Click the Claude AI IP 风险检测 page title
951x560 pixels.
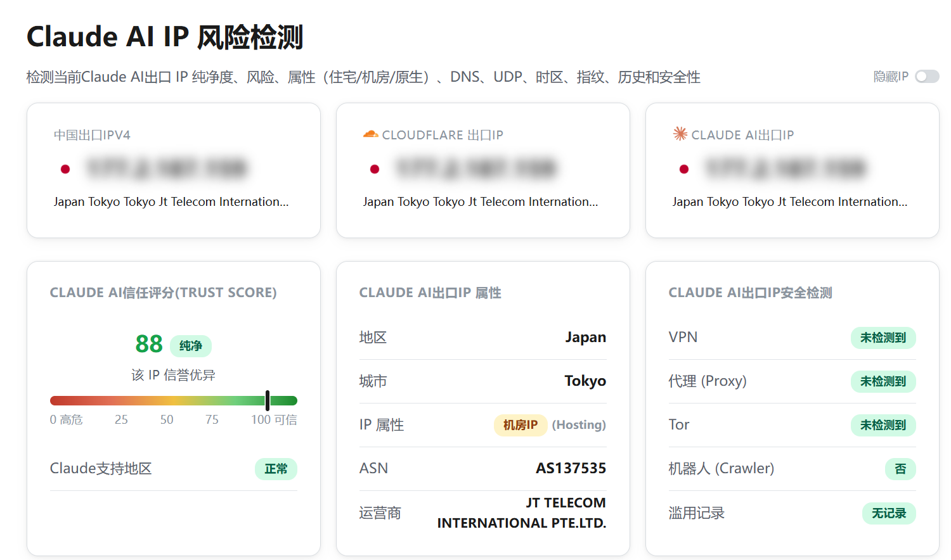tap(165, 37)
